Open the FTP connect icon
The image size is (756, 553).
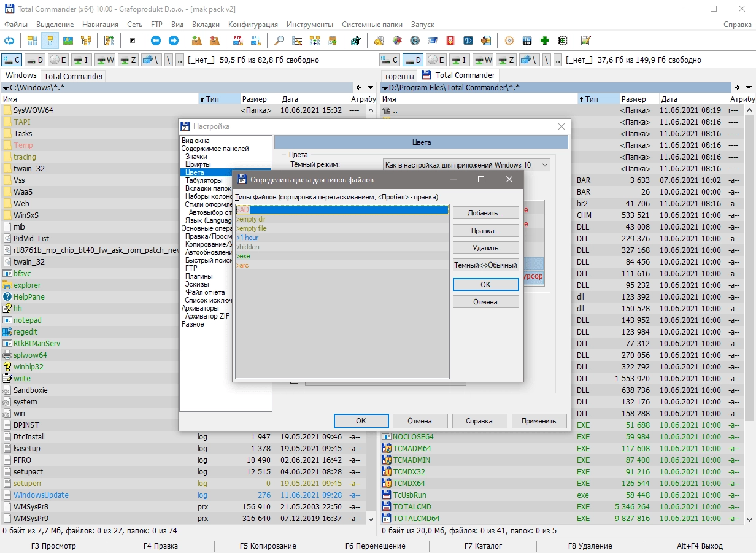click(x=237, y=41)
